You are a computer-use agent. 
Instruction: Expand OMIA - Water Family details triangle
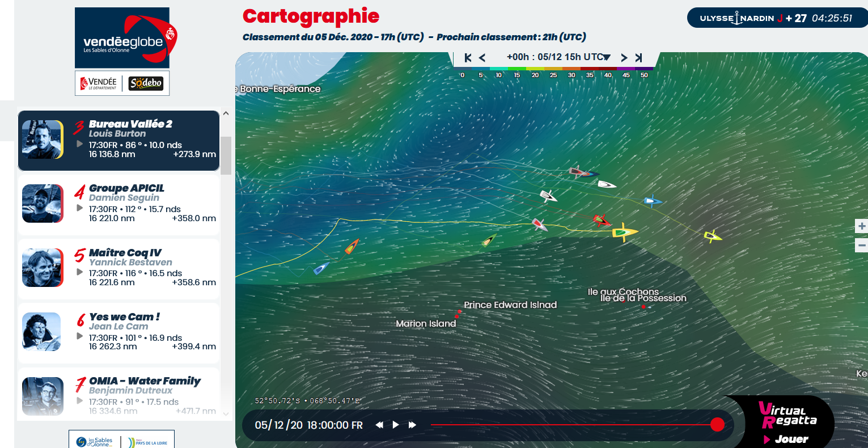coord(80,400)
